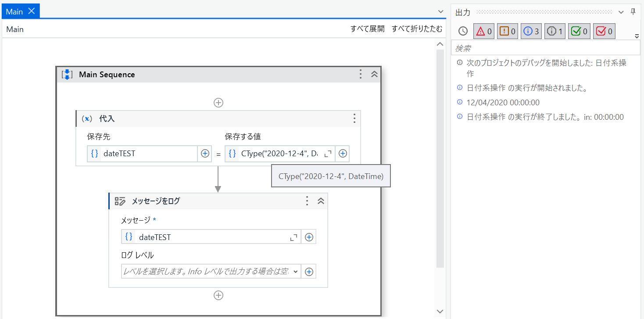Image resolution: width=644 pixels, height=319 pixels.
Task: Click the ログ レベル label
Action: click(137, 255)
